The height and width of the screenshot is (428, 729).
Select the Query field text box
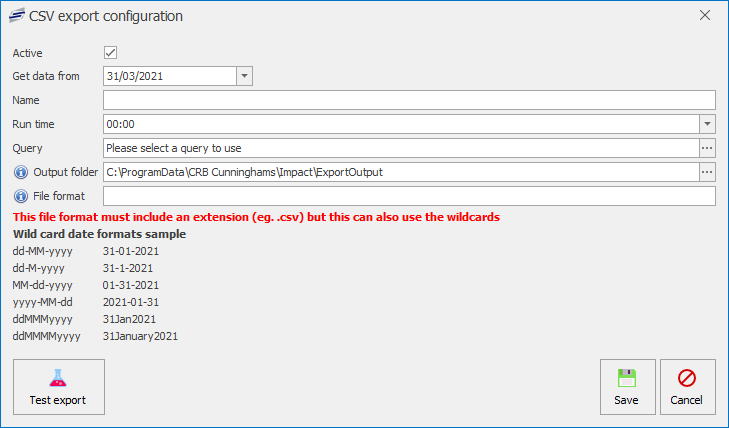coord(400,148)
